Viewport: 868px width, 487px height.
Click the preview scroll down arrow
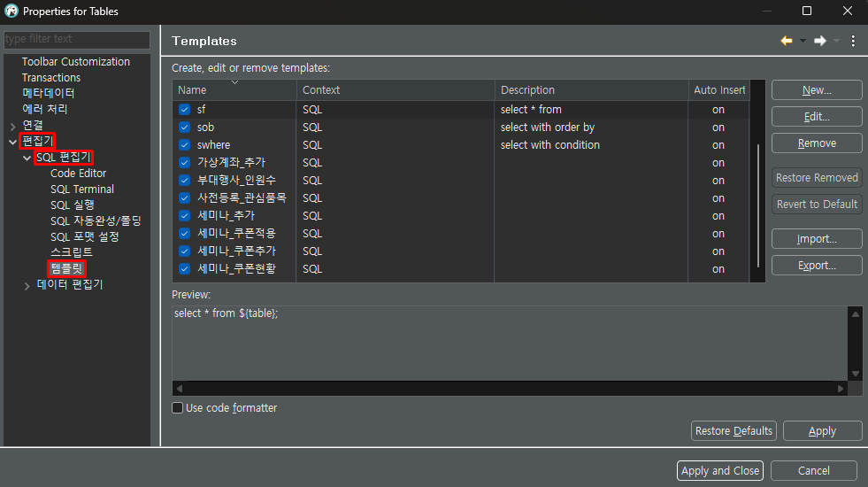pos(856,374)
